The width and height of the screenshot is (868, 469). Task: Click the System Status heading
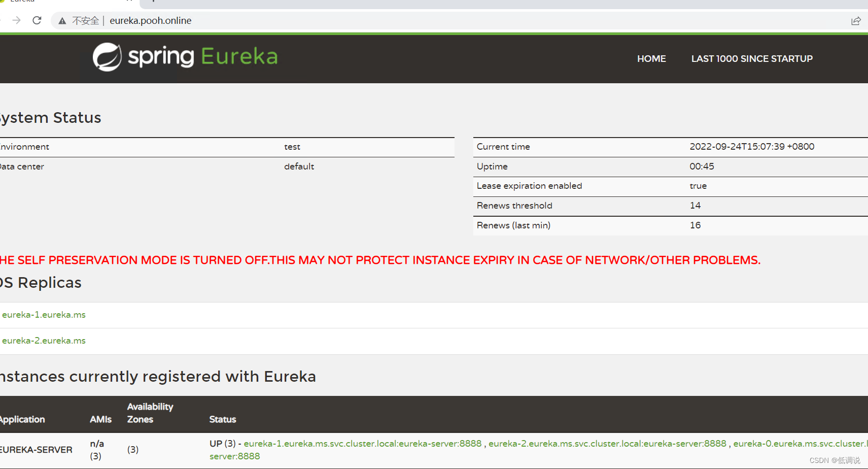click(50, 118)
